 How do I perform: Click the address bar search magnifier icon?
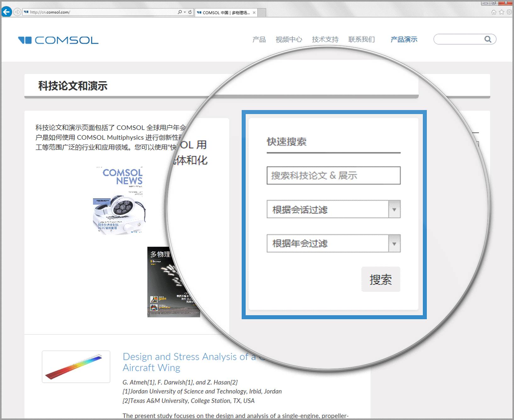click(x=180, y=12)
